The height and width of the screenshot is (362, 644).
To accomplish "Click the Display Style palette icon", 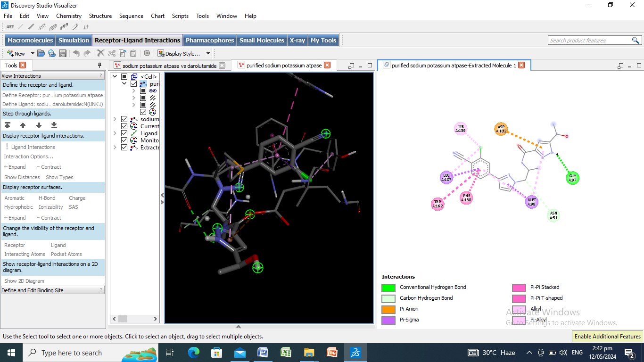I will tap(161, 54).
